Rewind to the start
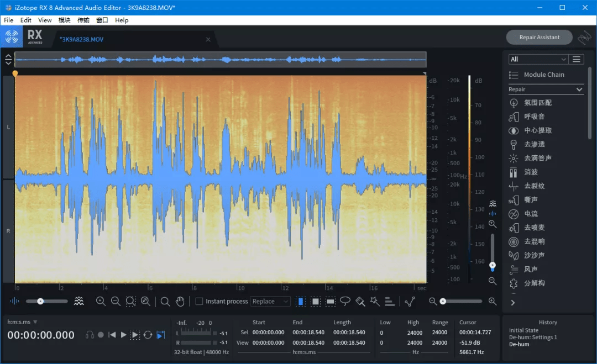Viewport: 597px width, 364px height. coord(112,335)
